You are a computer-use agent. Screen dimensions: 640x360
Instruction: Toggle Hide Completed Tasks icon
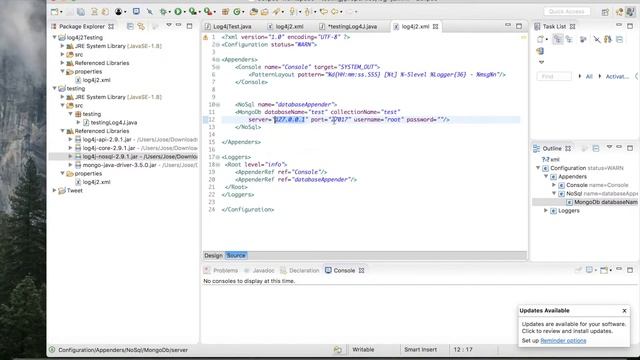tap(597, 40)
